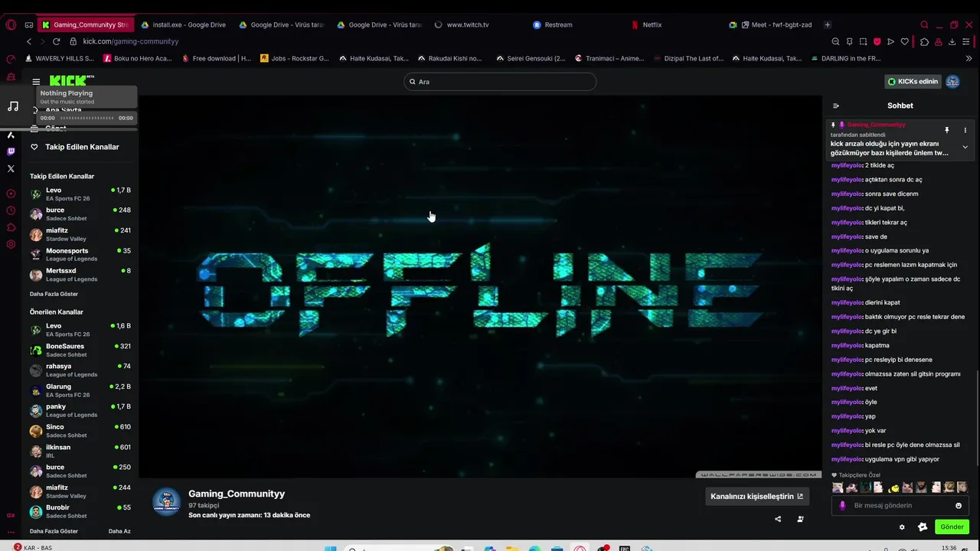Viewport: 980px width, 551px height.
Task: Open Opera tab islands workspace icon
Action: (x=29, y=24)
